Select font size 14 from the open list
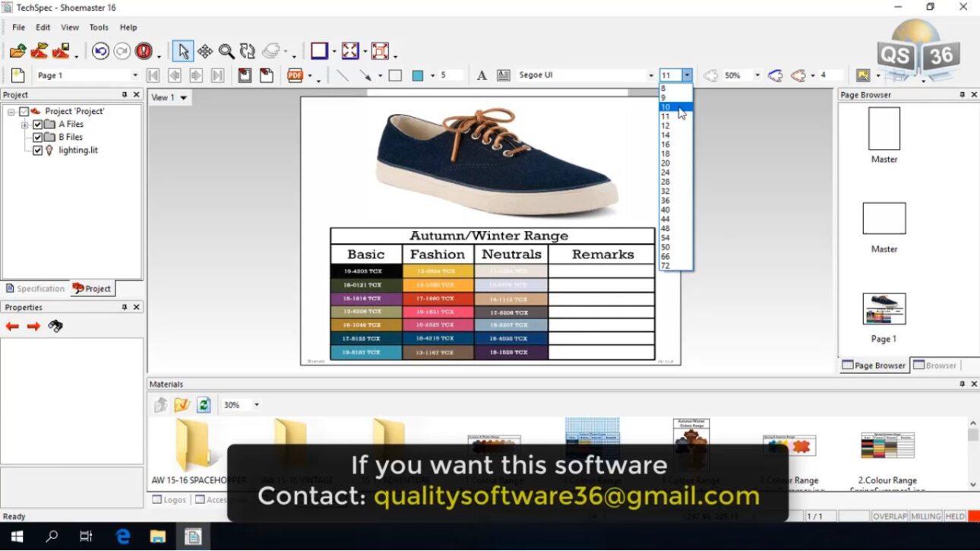Viewport: 980px width, 551px height. click(x=666, y=134)
